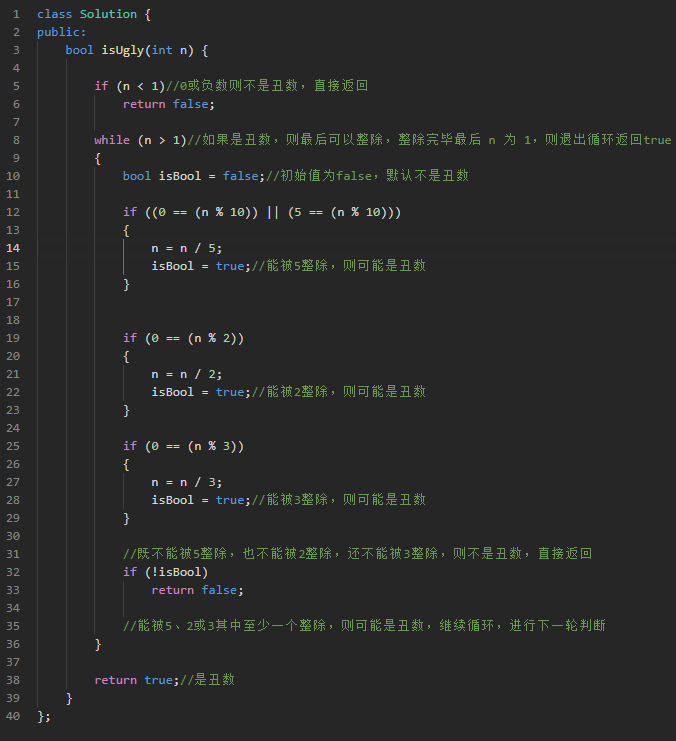Click the comment on line 35
676x741 pixels.
[364, 626]
